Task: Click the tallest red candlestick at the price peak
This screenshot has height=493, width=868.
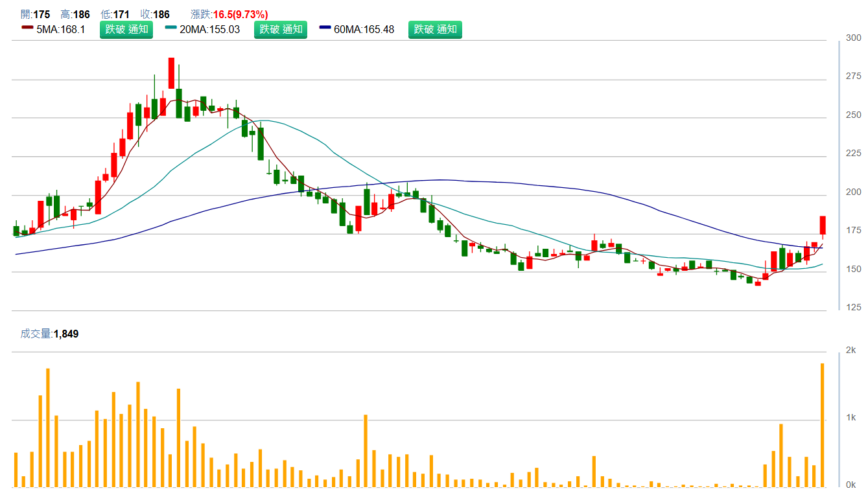Action: (x=171, y=73)
